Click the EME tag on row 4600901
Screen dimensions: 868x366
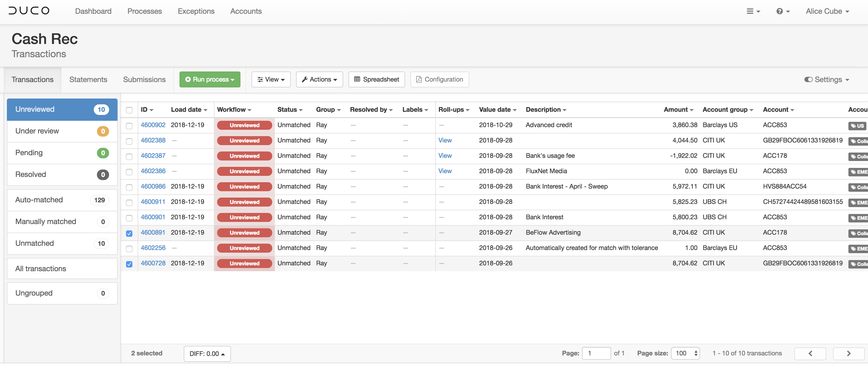(x=858, y=218)
